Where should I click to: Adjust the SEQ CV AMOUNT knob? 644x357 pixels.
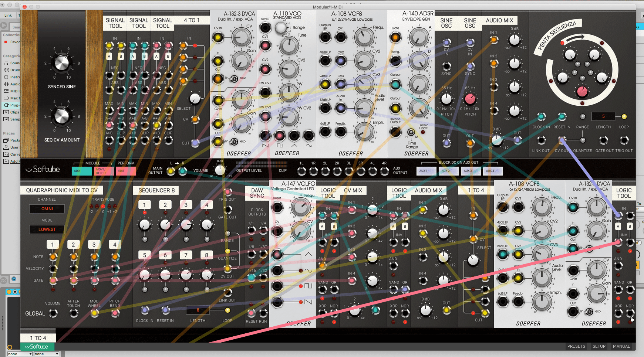click(62, 116)
